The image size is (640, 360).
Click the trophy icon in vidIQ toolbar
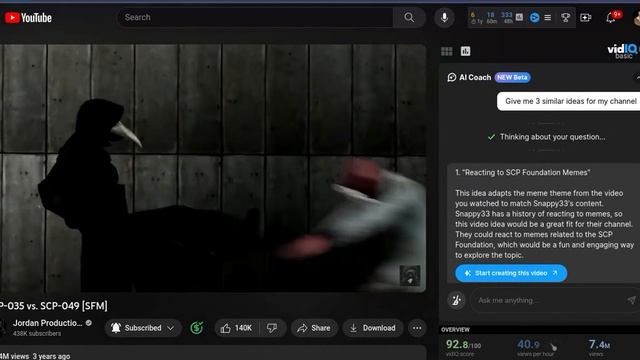565,18
